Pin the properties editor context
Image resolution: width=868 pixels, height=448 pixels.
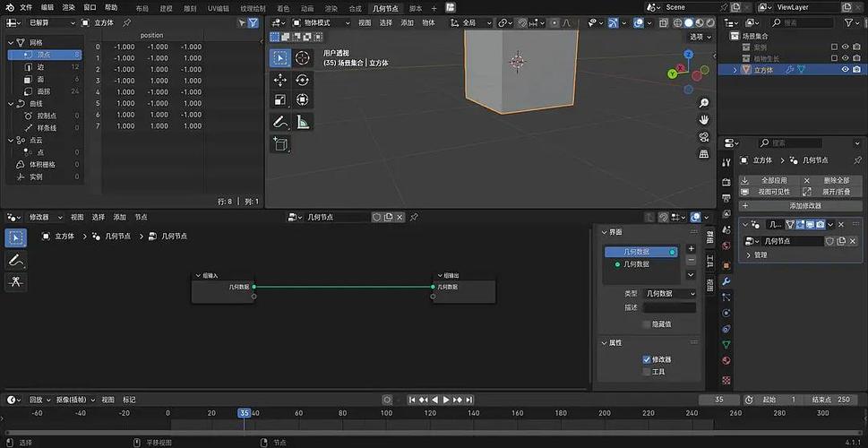pyautogui.click(x=857, y=160)
